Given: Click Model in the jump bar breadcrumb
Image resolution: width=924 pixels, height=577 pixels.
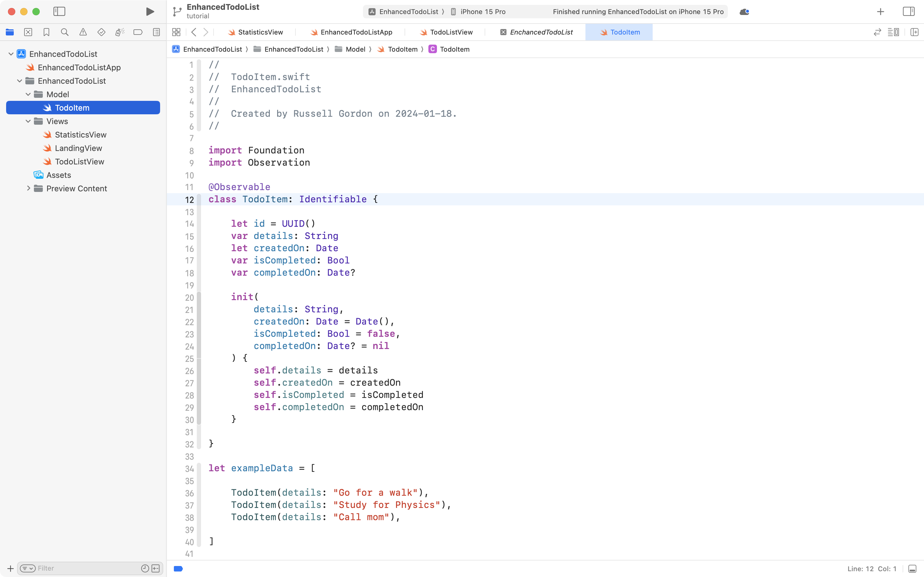Looking at the screenshot, I should click(x=356, y=49).
